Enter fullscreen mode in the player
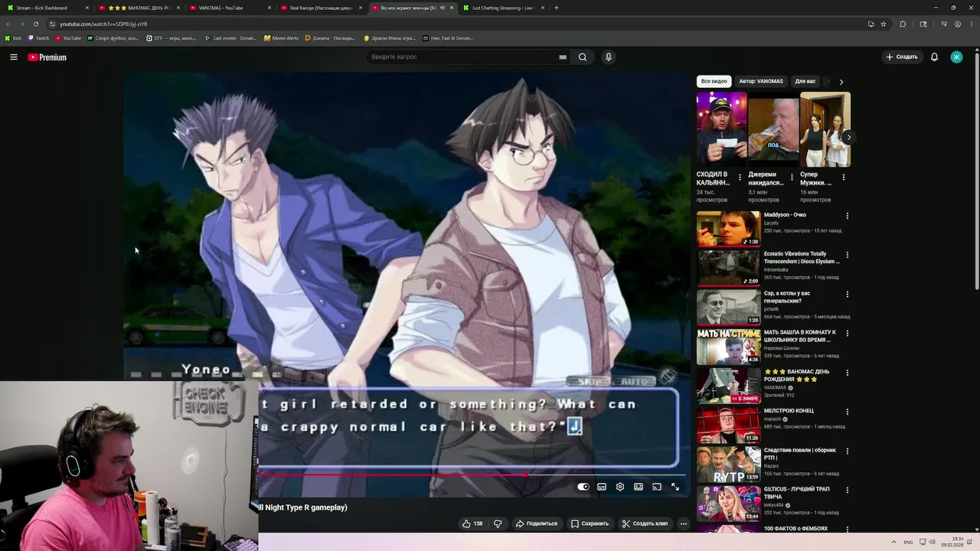 (x=675, y=487)
